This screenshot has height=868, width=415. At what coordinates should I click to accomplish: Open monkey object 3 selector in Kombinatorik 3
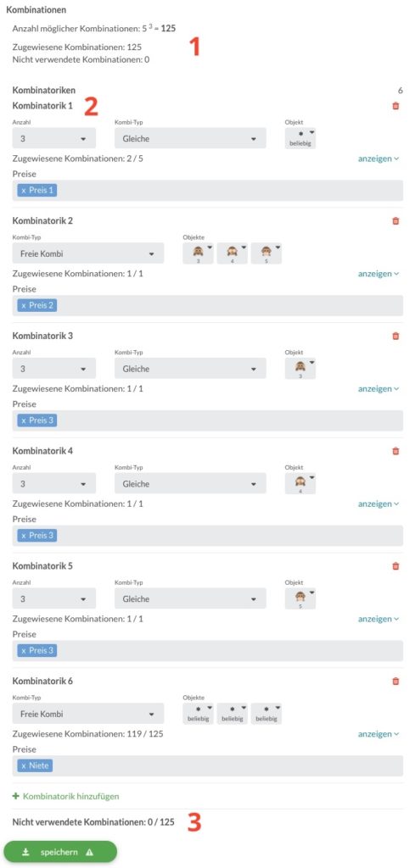click(300, 369)
